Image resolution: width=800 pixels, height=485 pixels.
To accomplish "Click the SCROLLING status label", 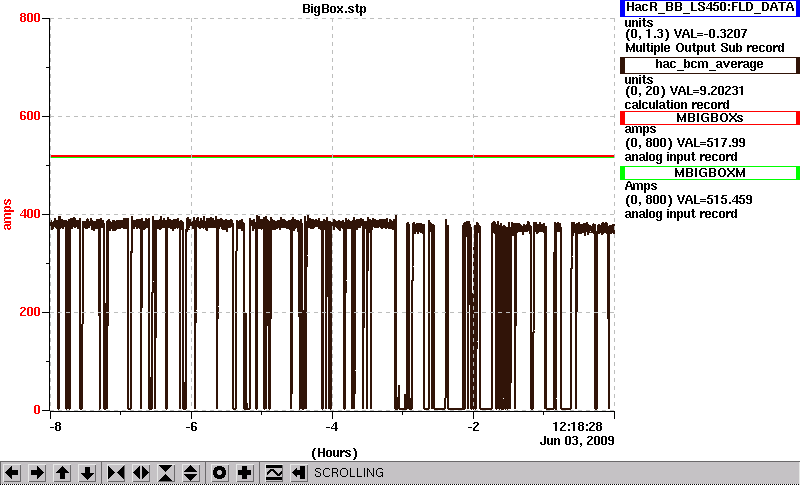I will pyautogui.click(x=348, y=473).
